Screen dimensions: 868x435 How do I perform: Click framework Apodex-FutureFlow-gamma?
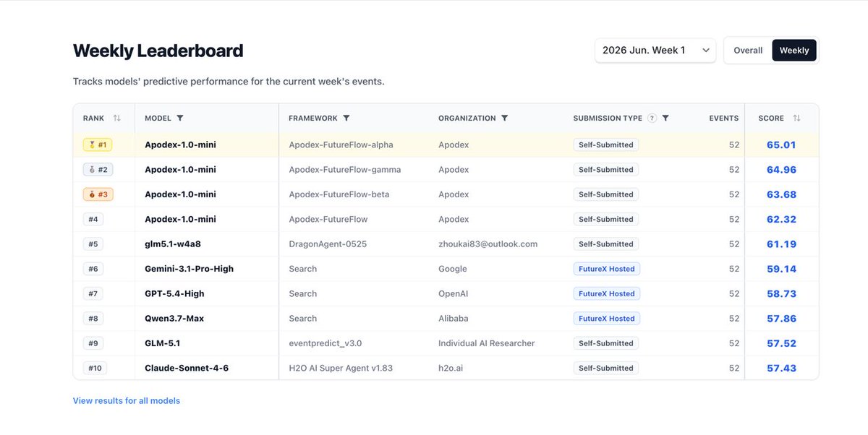[344, 170]
